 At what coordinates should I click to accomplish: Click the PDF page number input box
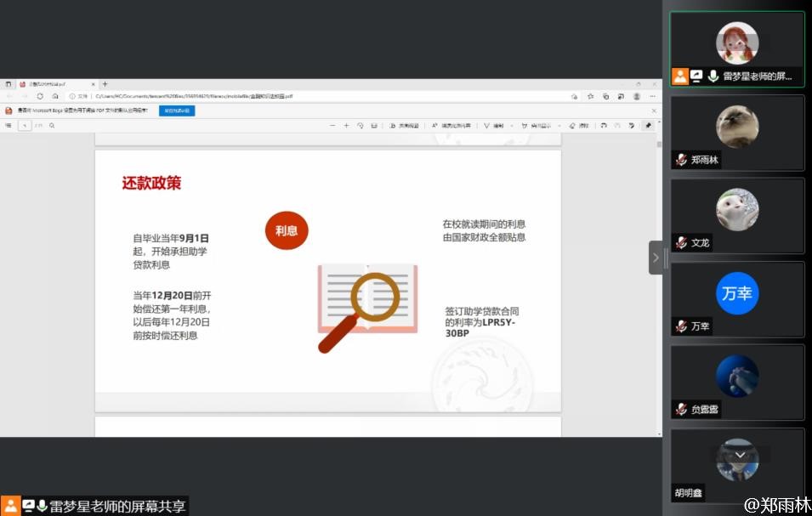(25, 126)
